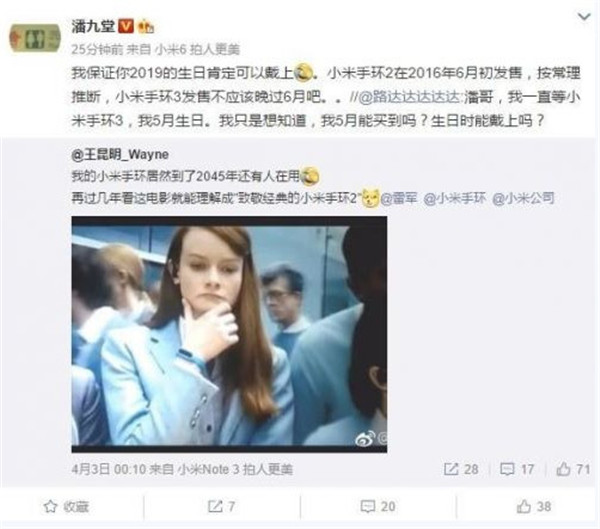This screenshot has width=600, height=529.
Task: Like this post showing 38 likes
Action: pos(534,506)
